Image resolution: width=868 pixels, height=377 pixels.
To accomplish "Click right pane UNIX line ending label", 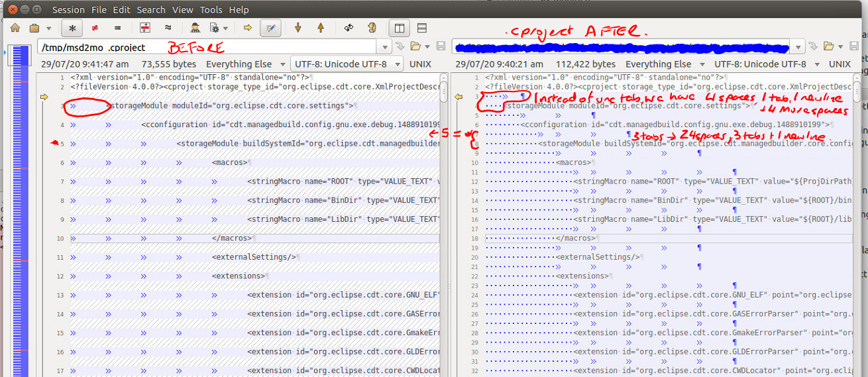I will point(840,64).
